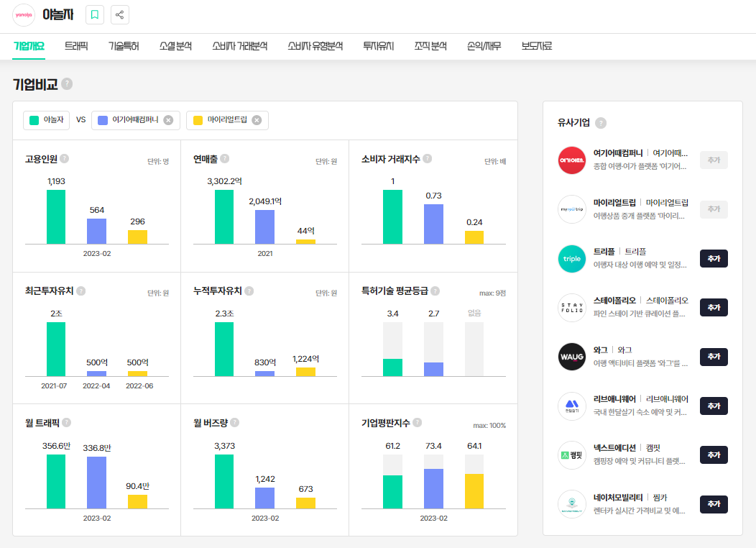Show help tooltip for 월 버즈량

coord(235,422)
